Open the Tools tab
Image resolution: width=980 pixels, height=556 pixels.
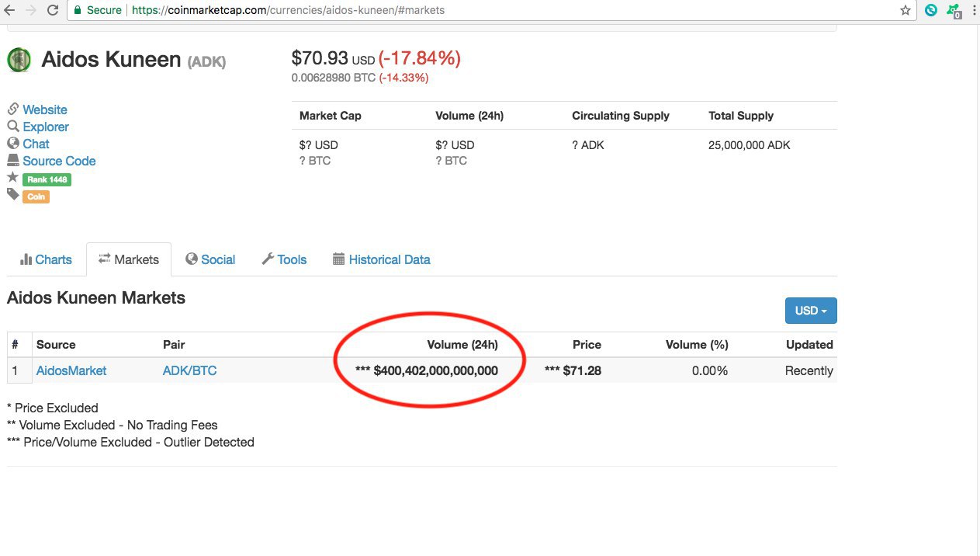point(284,259)
